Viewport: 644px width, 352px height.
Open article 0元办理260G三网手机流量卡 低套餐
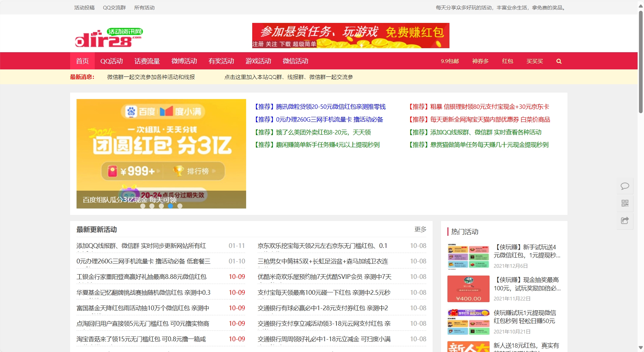(x=143, y=261)
